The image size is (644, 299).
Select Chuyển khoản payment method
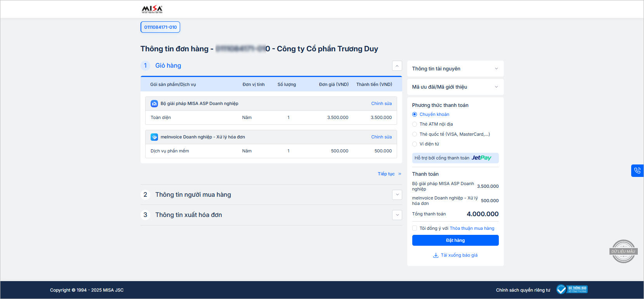415,114
